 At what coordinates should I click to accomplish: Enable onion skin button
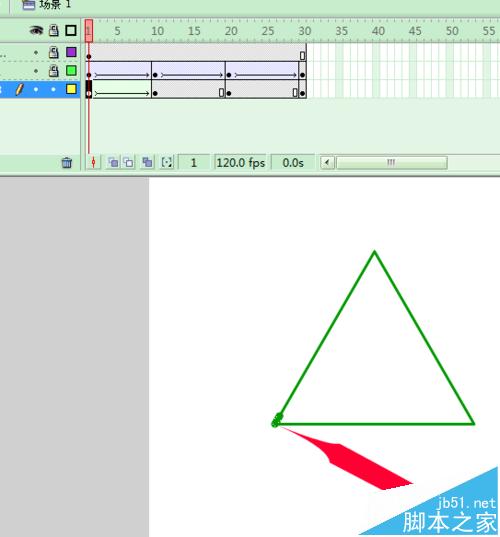(113, 162)
